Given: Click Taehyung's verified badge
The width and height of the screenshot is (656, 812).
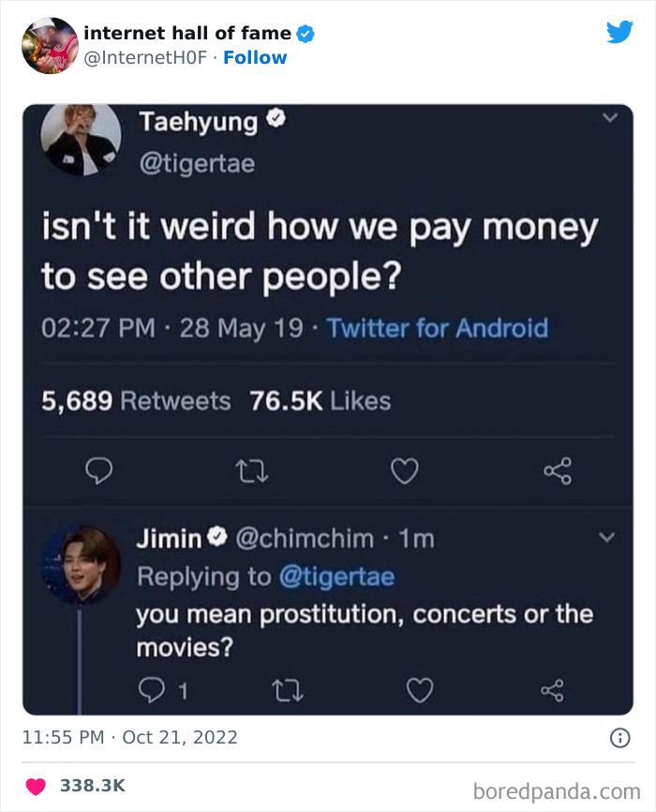Looking at the screenshot, I should pyautogui.click(x=275, y=120).
